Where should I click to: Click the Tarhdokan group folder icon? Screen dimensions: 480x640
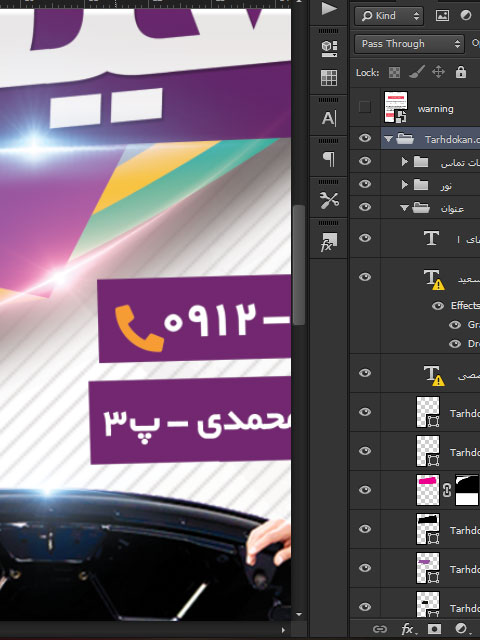tap(405, 139)
